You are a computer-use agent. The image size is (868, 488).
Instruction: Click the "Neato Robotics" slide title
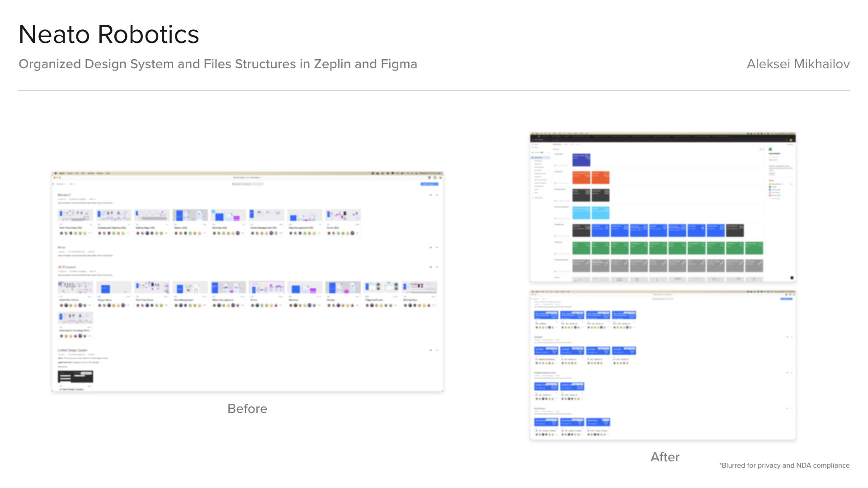pyautogui.click(x=109, y=34)
